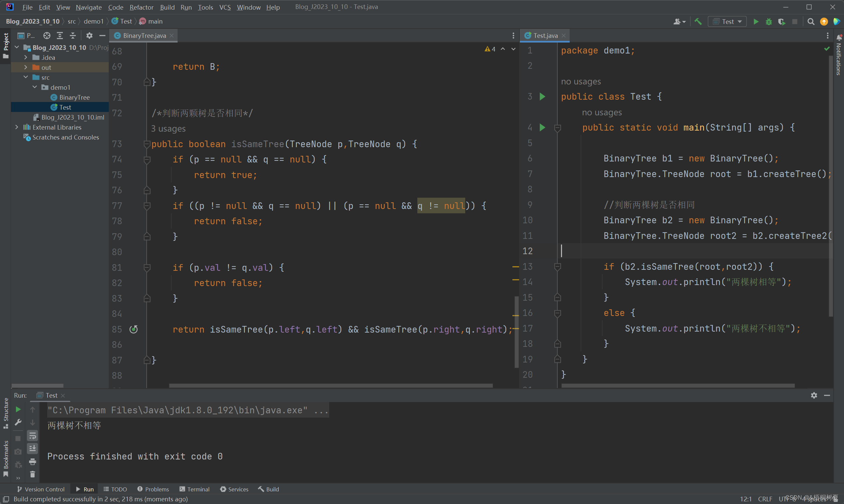This screenshot has width=844, height=504.
Task: Click print icon in Run panel
Action: [33, 461]
